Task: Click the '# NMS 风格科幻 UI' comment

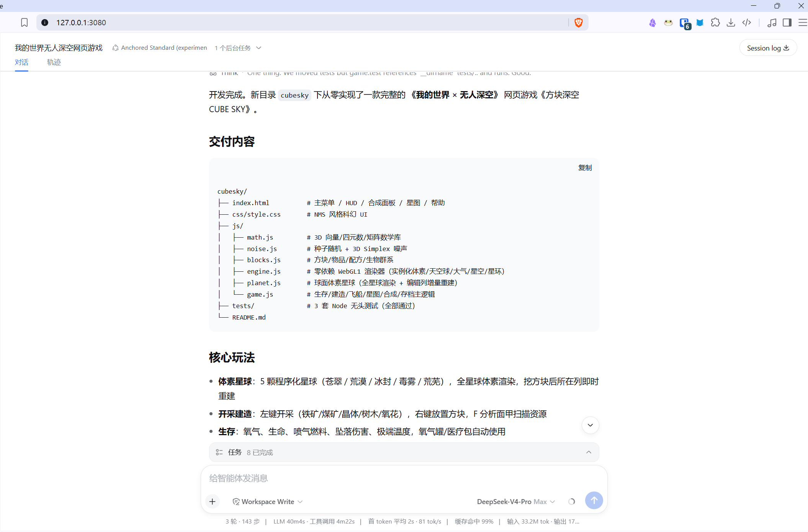Action: pyautogui.click(x=337, y=214)
